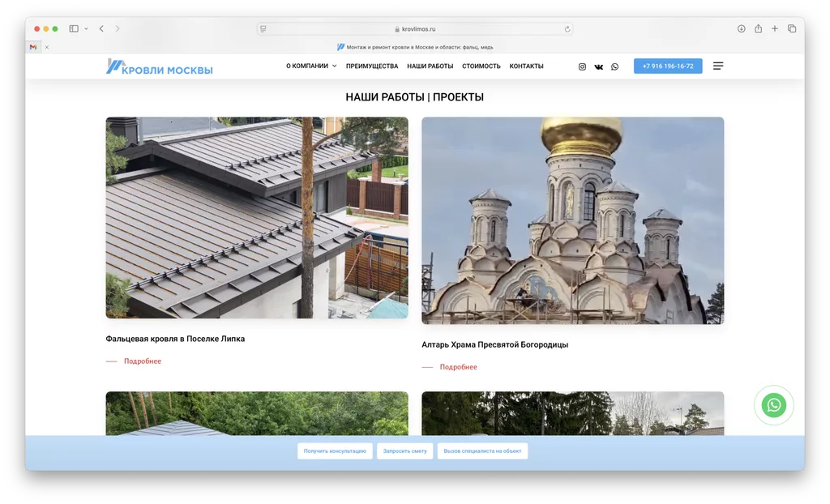Expand the О КОМПАНИИ dropdown menu

coord(311,66)
